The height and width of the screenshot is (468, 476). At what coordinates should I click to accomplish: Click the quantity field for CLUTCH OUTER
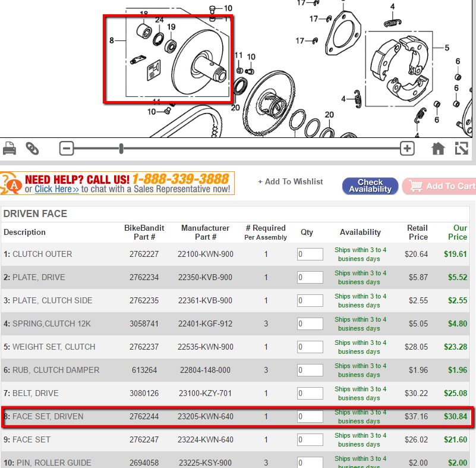(x=310, y=254)
